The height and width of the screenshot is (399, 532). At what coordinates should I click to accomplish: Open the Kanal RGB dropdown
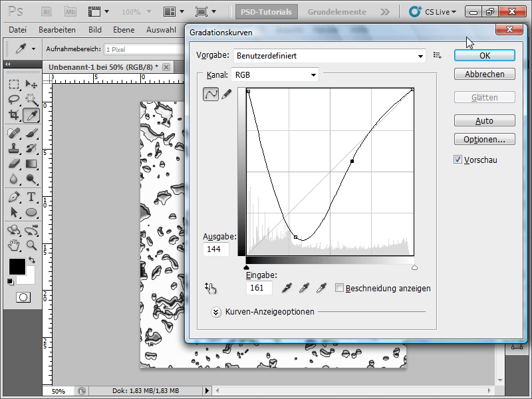275,74
